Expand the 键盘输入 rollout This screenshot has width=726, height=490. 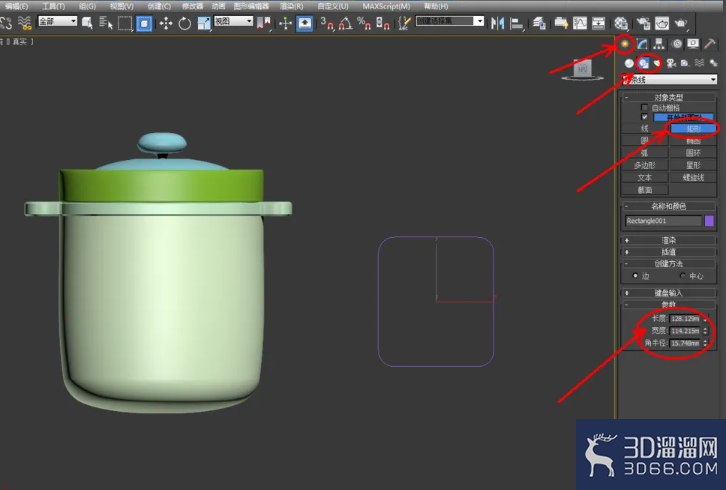tap(669, 293)
